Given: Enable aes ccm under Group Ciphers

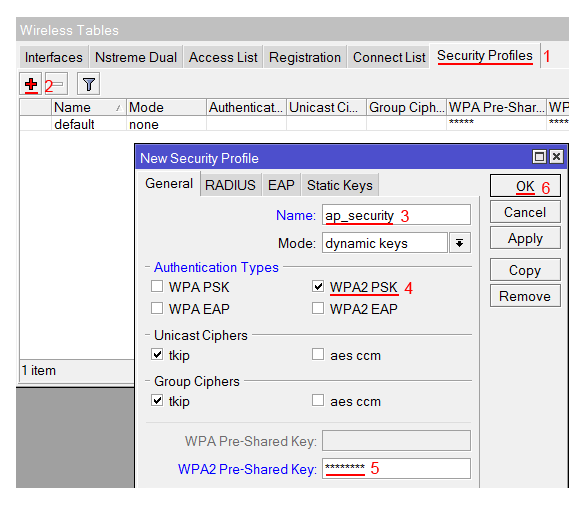Looking at the screenshot, I should pyautogui.click(x=318, y=400).
